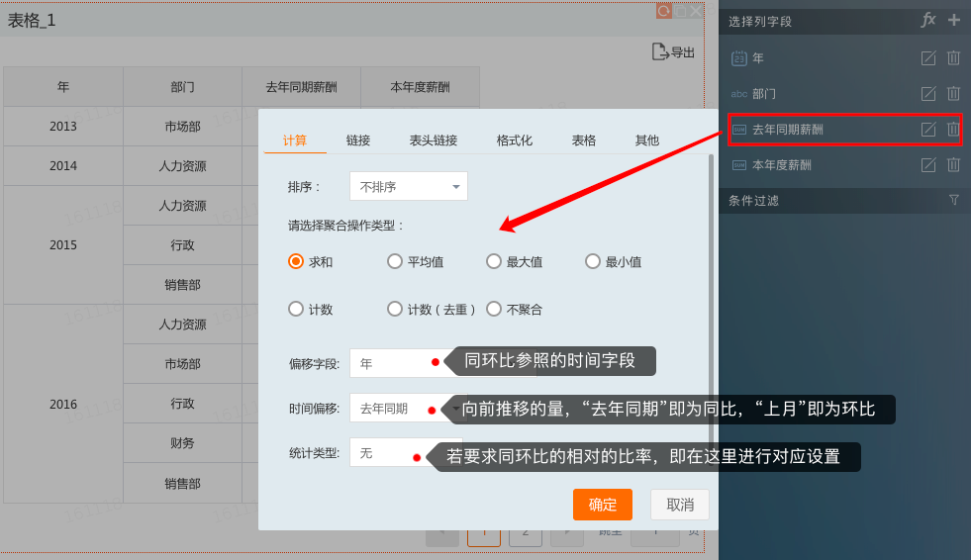Click the 2015 year cell
This screenshot has width=971, height=560.
point(63,245)
